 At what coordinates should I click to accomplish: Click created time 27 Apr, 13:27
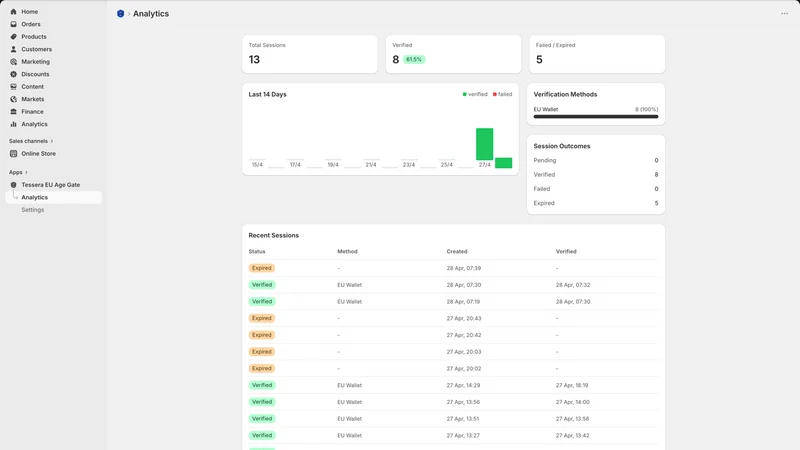(463, 436)
